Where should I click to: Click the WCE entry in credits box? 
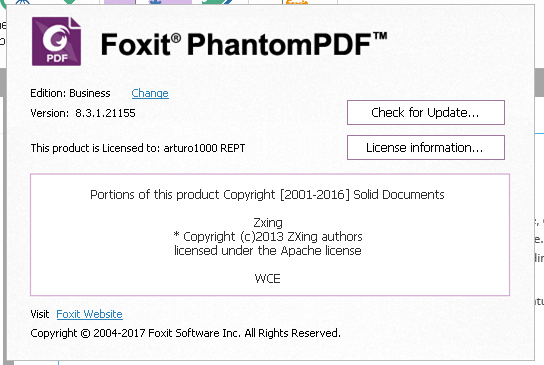[x=267, y=279]
